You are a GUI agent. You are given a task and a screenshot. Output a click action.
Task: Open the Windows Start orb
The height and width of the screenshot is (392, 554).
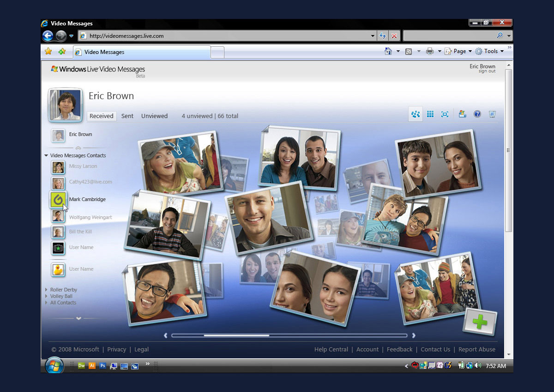pyautogui.click(x=54, y=366)
